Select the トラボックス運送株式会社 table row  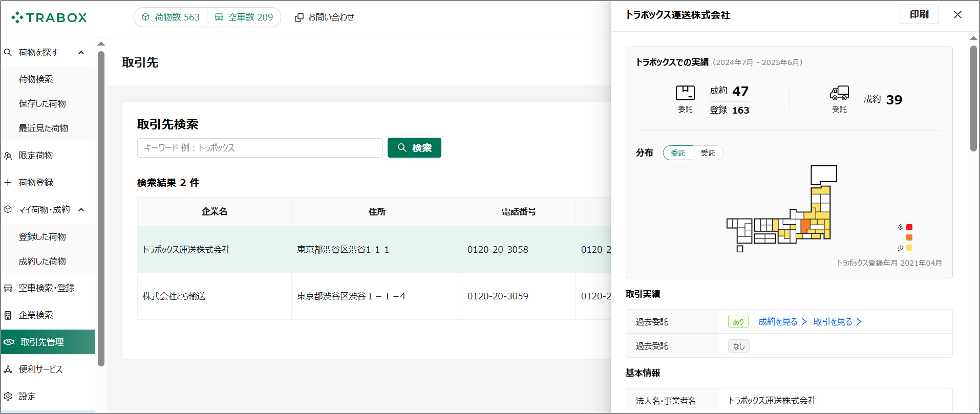374,249
